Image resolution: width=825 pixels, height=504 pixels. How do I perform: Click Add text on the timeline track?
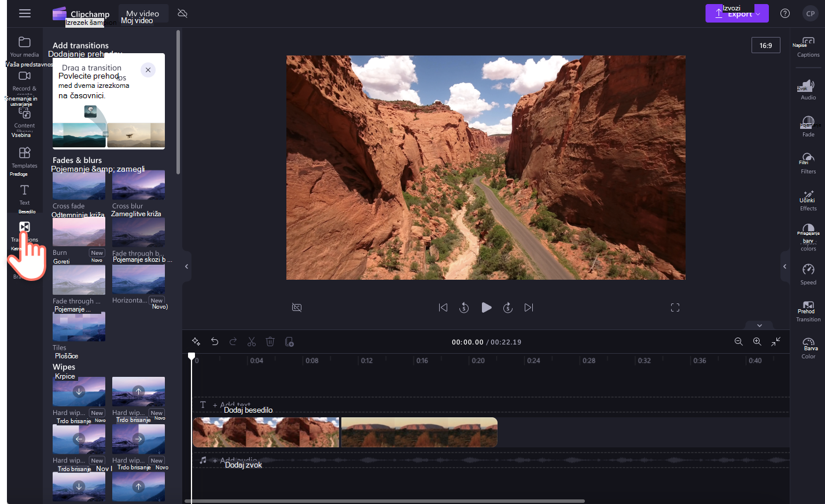[231, 405]
